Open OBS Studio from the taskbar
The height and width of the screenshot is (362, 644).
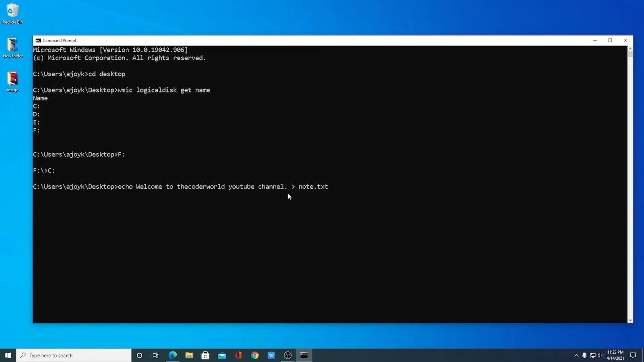(288, 355)
